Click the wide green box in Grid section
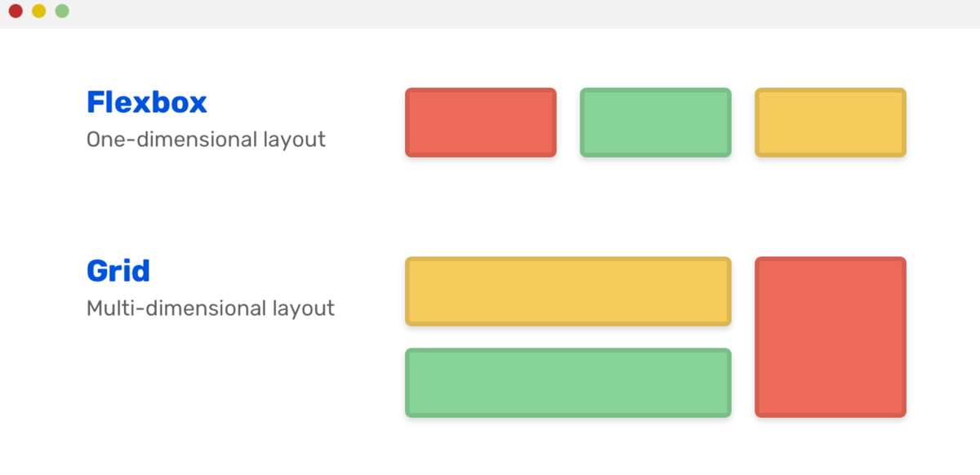Image resolution: width=980 pixels, height=475 pixels. point(568,383)
